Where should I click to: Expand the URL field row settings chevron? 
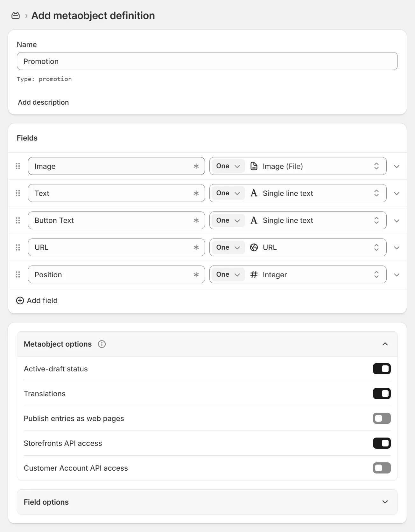tap(397, 248)
